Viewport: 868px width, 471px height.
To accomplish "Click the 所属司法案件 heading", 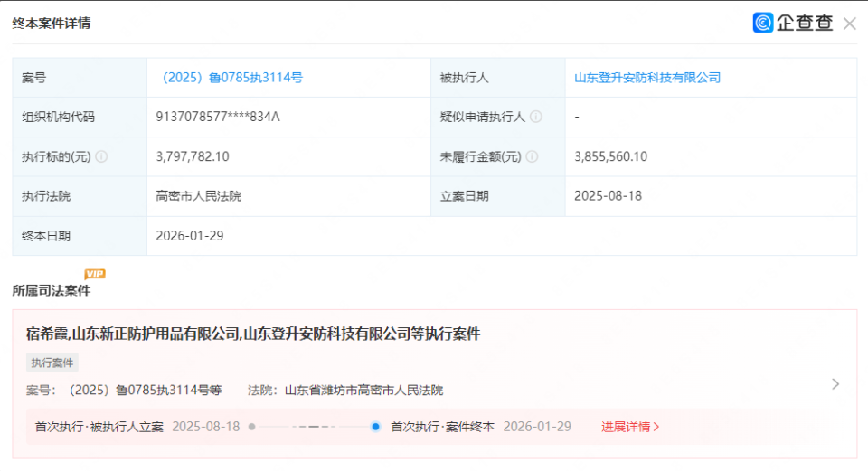I will (51, 290).
